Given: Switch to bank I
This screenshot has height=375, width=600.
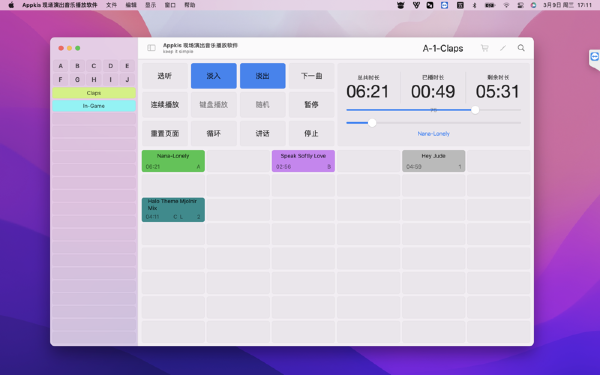Looking at the screenshot, I should [111, 80].
